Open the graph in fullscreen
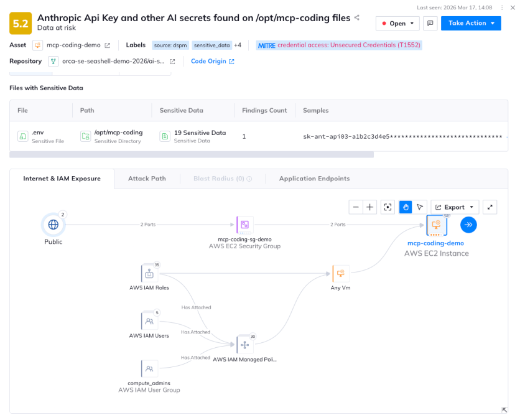Viewport: 520px width, 420px height. 490,207
